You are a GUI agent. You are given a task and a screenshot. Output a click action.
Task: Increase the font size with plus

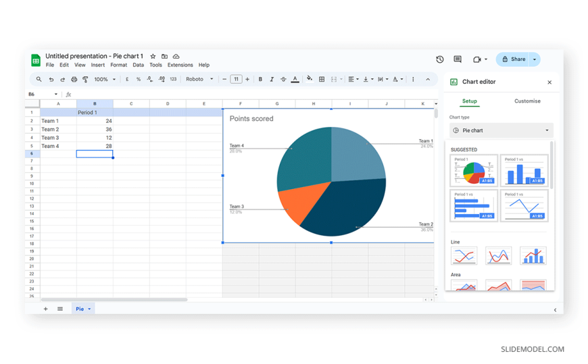coord(247,80)
